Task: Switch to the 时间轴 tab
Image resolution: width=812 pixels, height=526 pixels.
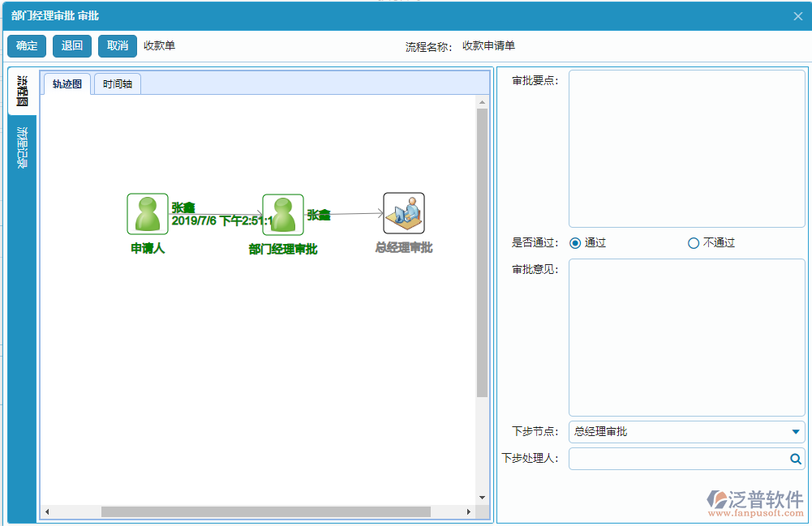Action: [x=116, y=83]
